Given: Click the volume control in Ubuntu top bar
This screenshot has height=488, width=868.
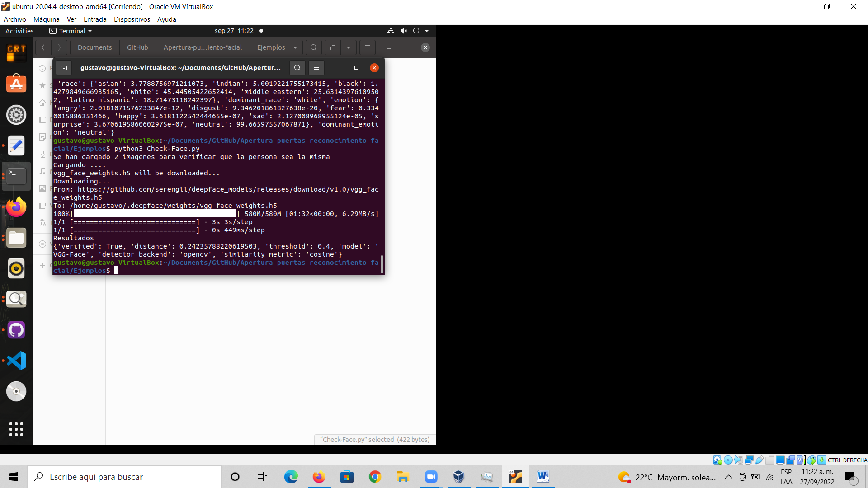Looking at the screenshot, I should click(404, 31).
